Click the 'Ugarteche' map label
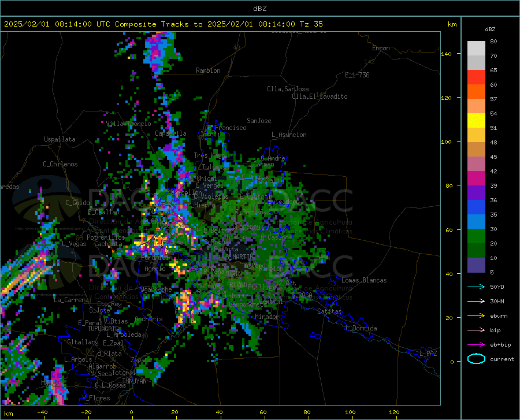The height and width of the screenshot is (420, 520). pos(156,289)
